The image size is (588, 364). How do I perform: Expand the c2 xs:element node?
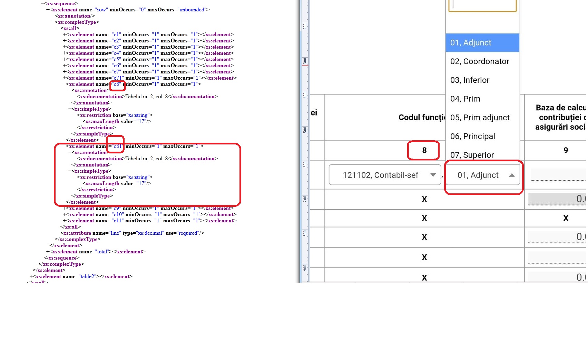coord(65,41)
